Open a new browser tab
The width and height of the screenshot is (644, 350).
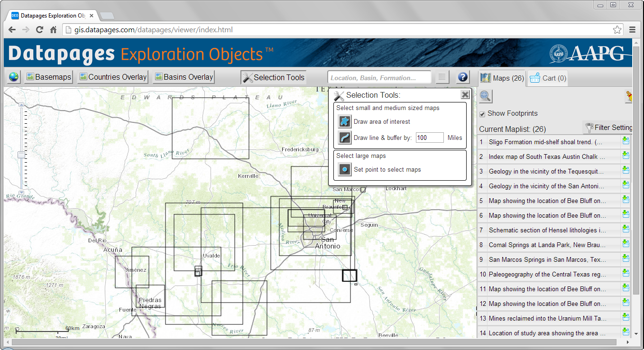pos(107,16)
